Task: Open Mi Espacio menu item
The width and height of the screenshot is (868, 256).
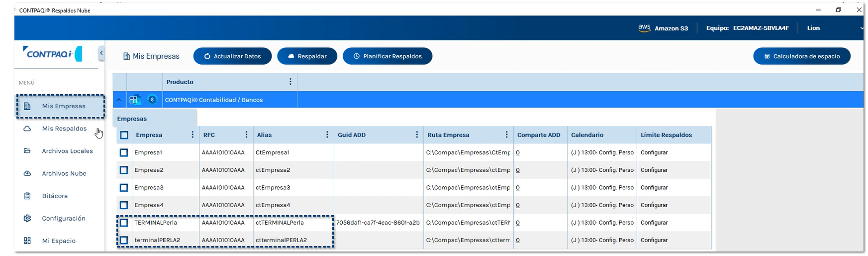Action: (x=59, y=241)
